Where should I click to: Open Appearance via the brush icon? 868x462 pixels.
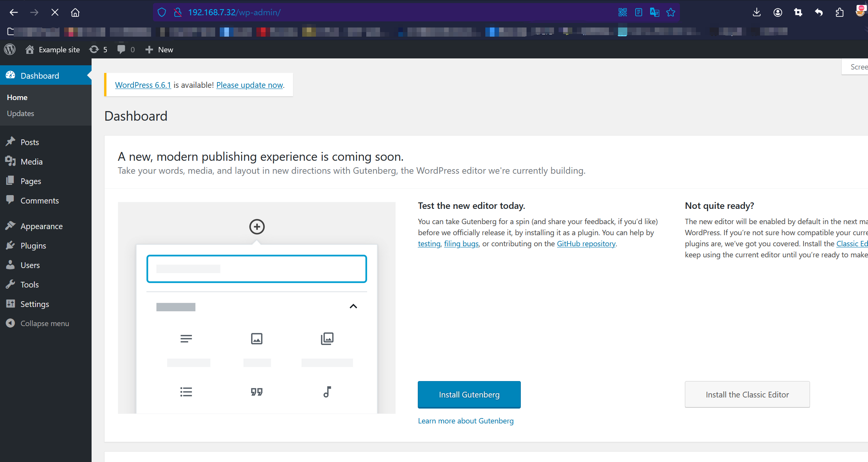(x=11, y=226)
